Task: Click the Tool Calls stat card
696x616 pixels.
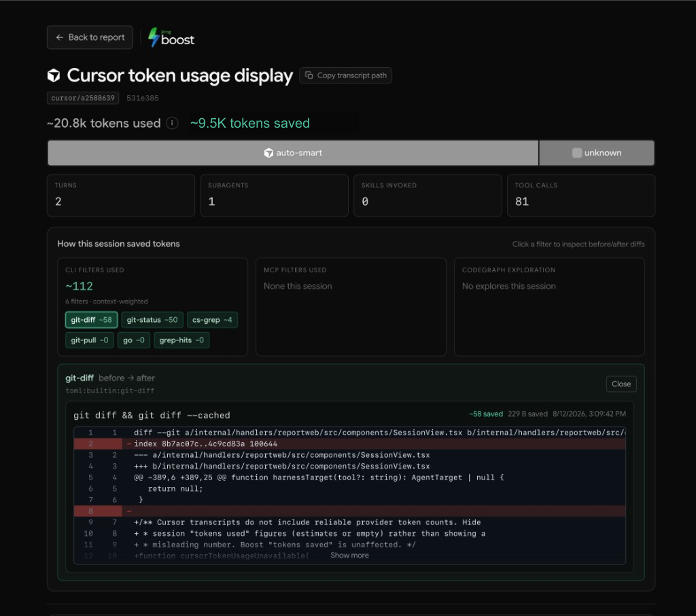Action: [581, 196]
